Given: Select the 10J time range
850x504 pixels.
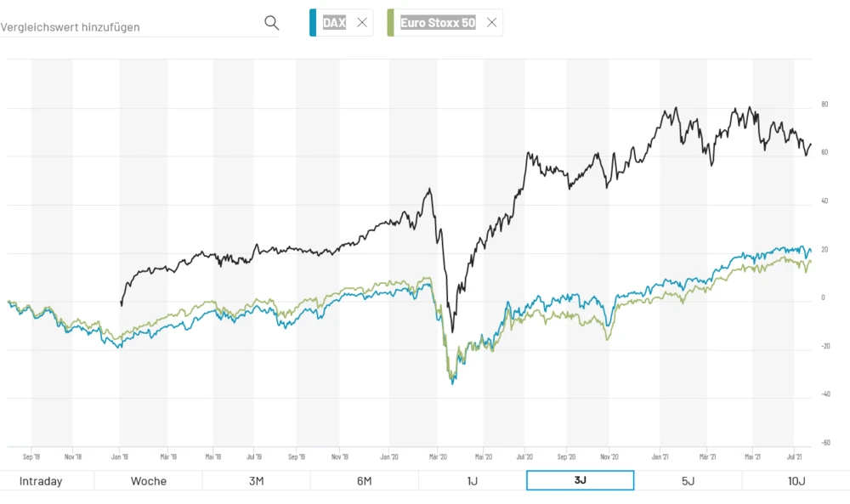Looking at the screenshot, I should 796,481.
